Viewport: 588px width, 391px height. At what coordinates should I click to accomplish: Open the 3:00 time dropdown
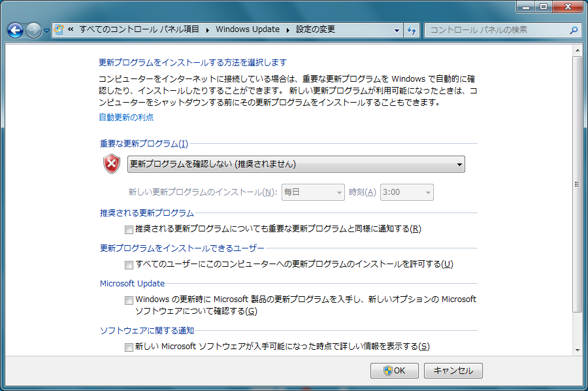coord(407,192)
